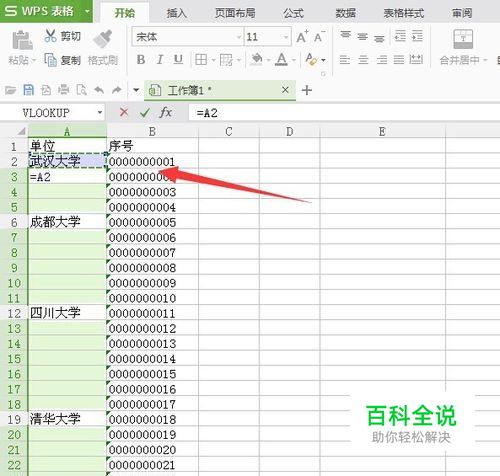
Task: Redo the last action
Action: tap(116, 90)
